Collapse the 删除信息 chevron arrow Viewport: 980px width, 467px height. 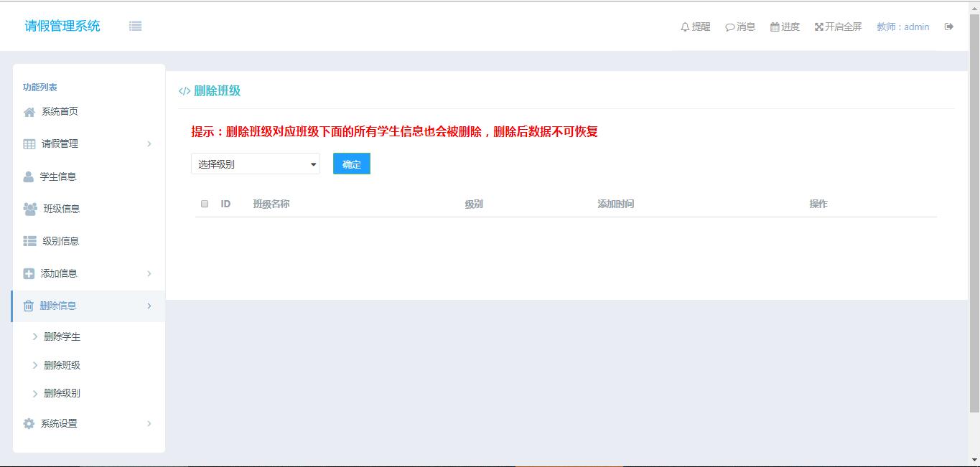tap(149, 306)
